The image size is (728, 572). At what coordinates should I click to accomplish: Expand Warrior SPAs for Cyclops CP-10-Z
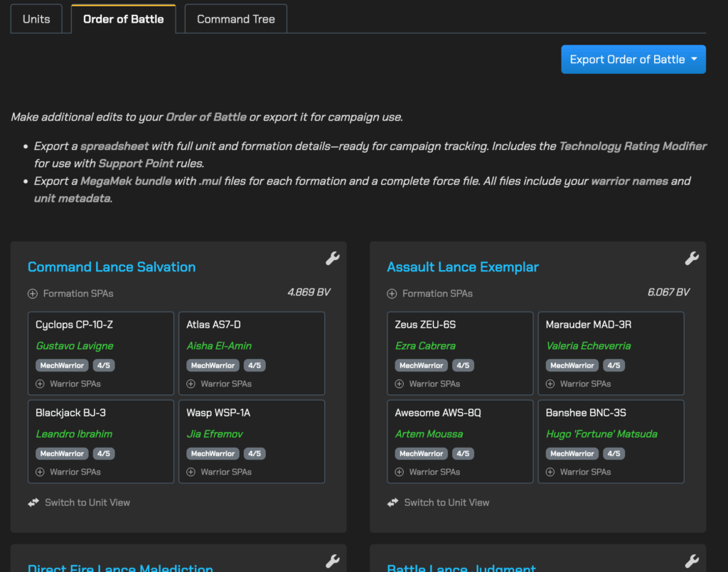pyautogui.click(x=68, y=384)
